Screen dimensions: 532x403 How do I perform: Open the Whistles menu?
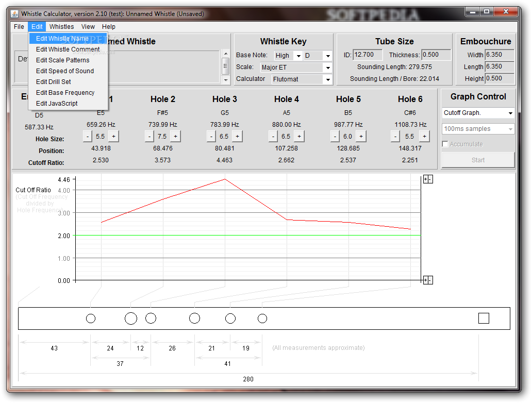(61, 26)
